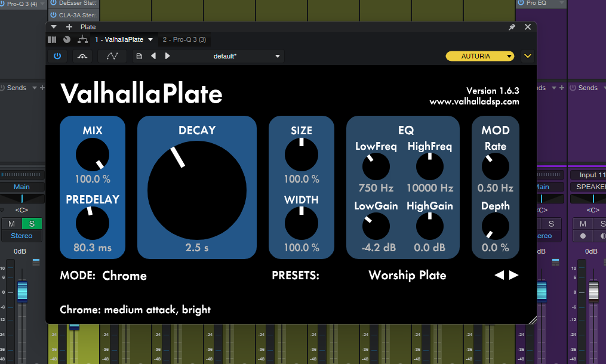The image size is (606, 364).
Task: Click the HighFreq EQ knob
Action: click(430, 166)
